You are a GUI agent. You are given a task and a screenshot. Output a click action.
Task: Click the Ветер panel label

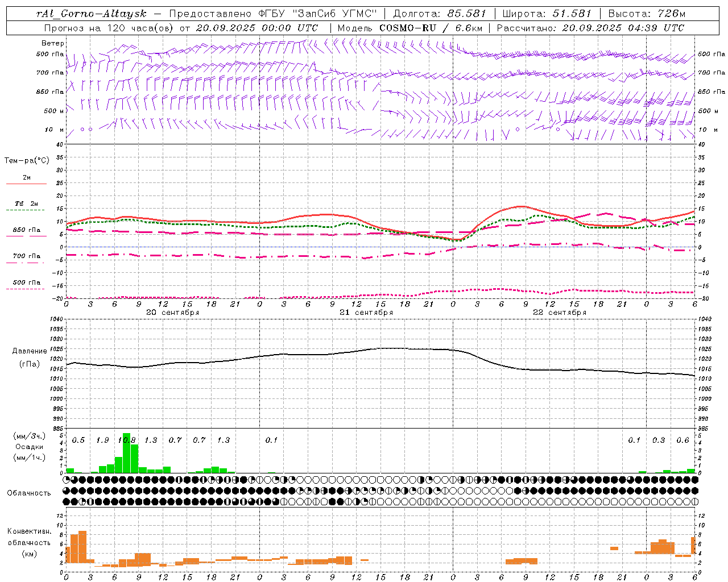point(53,43)
